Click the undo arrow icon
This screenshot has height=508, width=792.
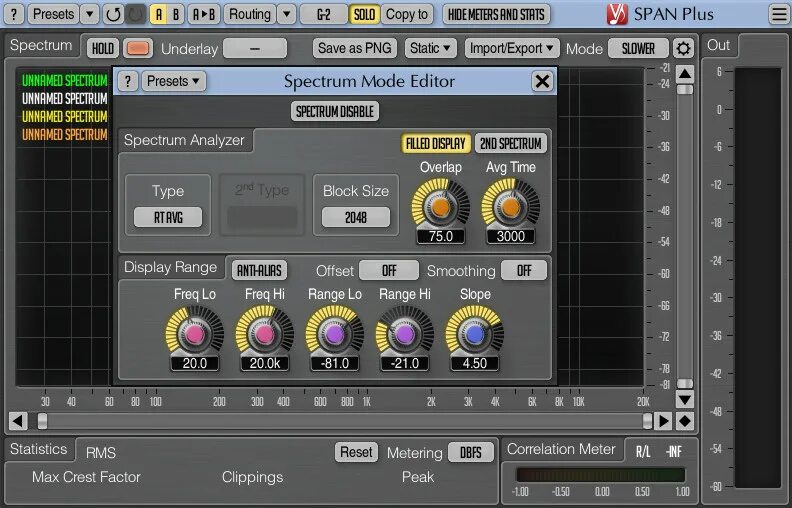click(113, 14)
